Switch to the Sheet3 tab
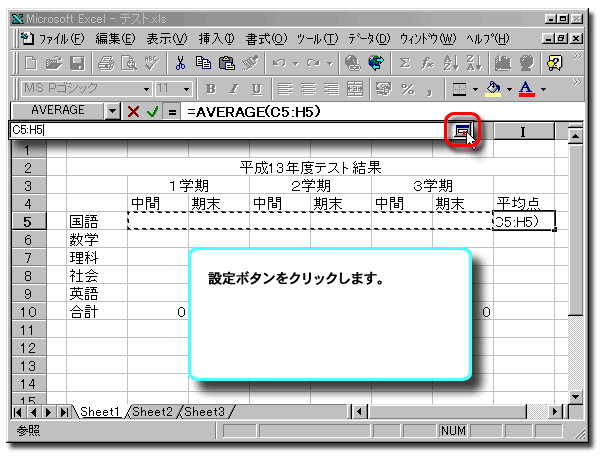Screen dimensions: 600x456 [204, 412]
